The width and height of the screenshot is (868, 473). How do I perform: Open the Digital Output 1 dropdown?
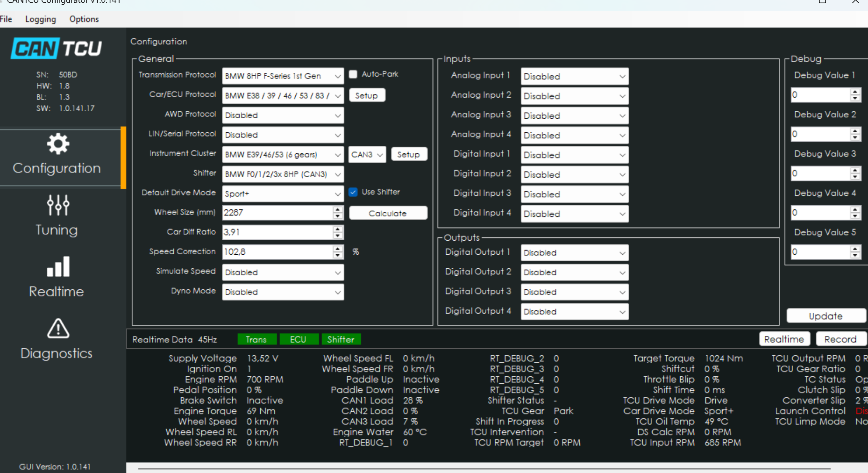[574, 253]
